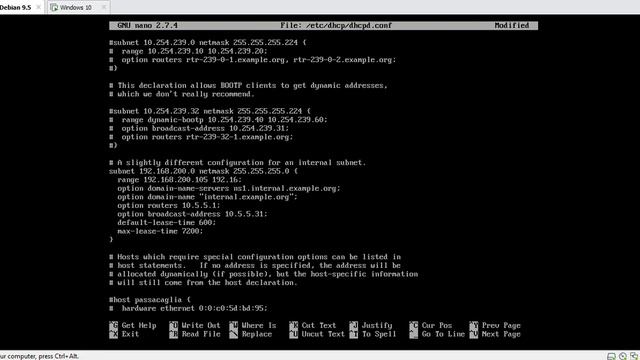Click comment 'allocated dynamically (if possible)'

(x=264, y=274)
